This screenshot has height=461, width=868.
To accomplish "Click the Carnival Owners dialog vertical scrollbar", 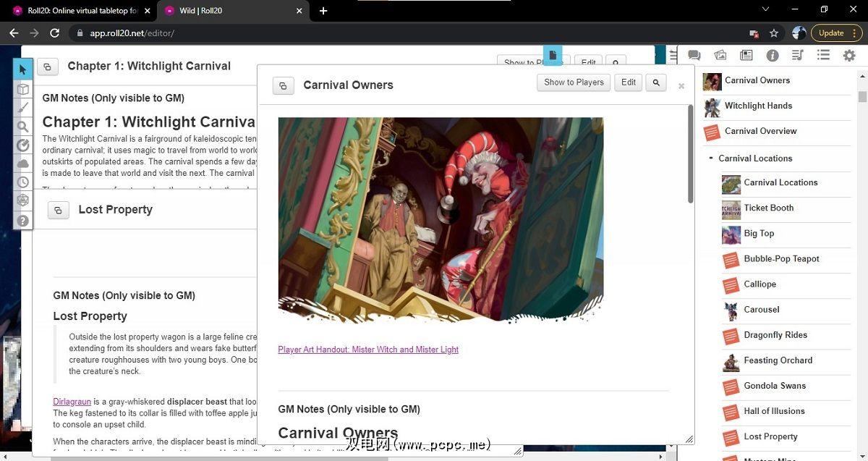I will [x=690, y=153].
